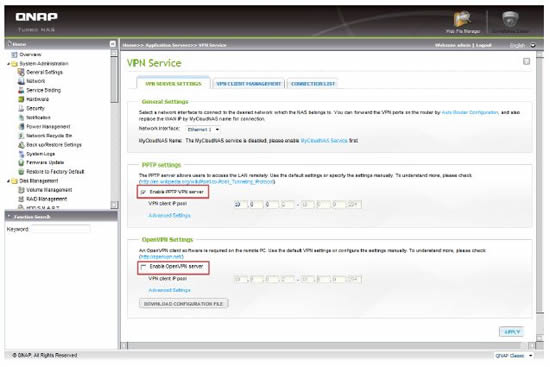Switch to VPN Server Settings tab
Image resolution: width=550 pixels, height=367 pixels.
click(x=173, y=84)
